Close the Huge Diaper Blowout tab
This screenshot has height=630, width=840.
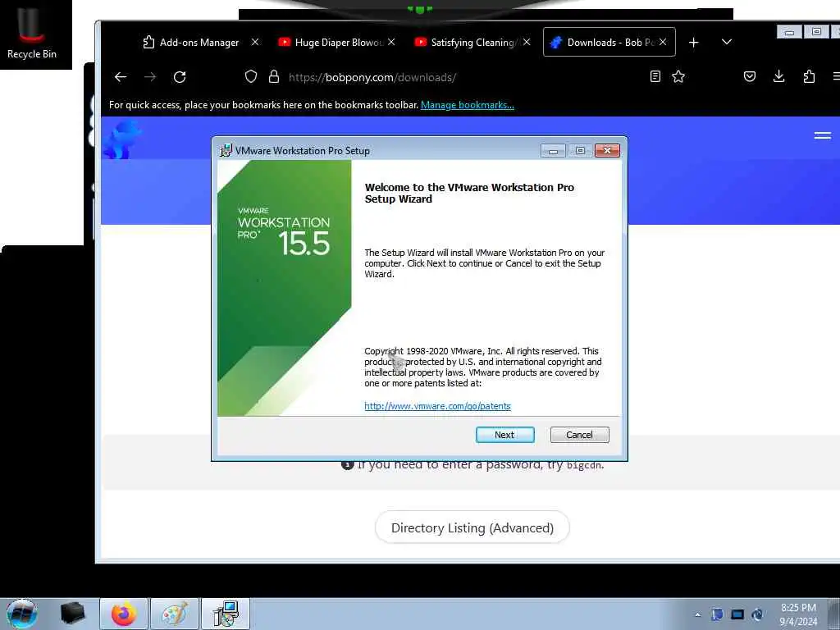point(391,42)
